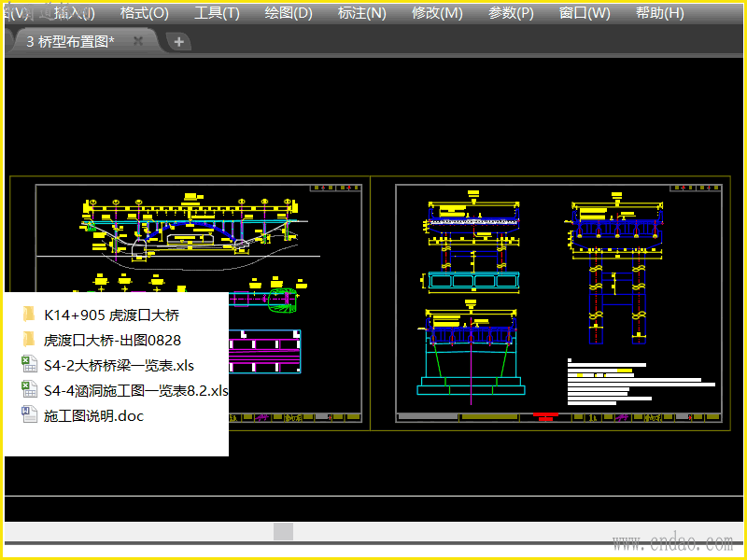Add a new drawing tab with plus
This screenshot has height=560, width=747.
click(178, 42)
